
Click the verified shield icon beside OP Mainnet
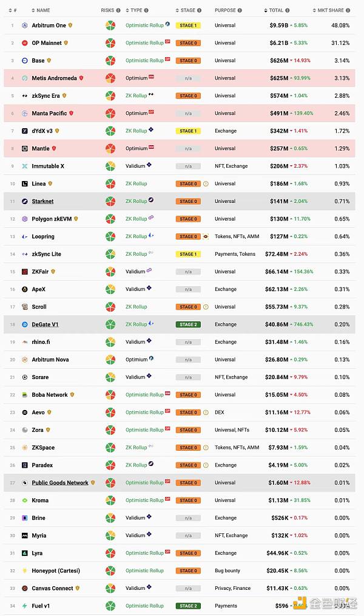tap(66, 43)
